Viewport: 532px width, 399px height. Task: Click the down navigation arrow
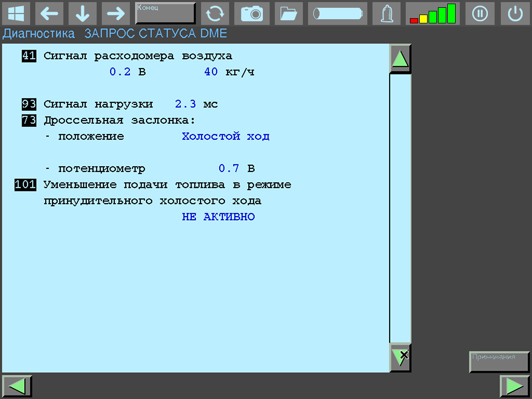82,14
